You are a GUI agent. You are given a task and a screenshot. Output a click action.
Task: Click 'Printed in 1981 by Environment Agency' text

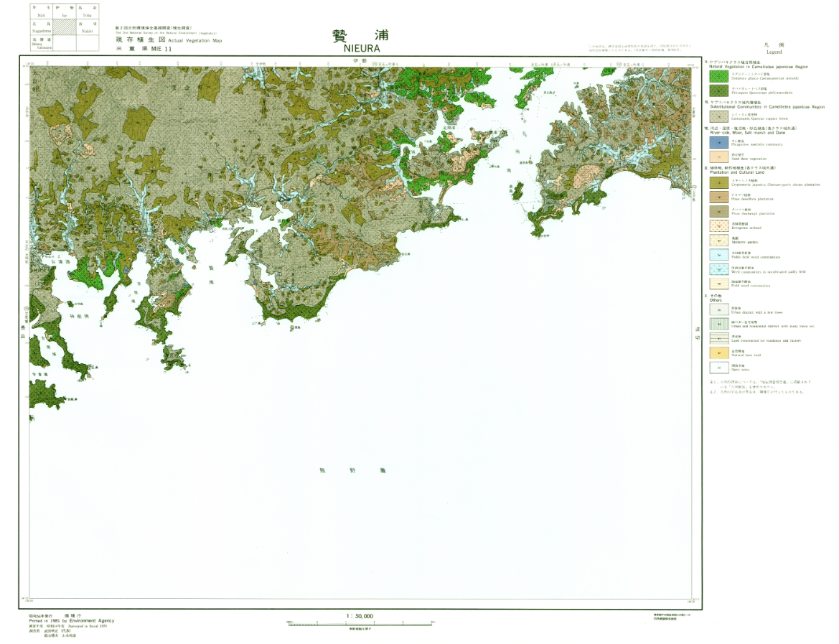coord(71,621)
